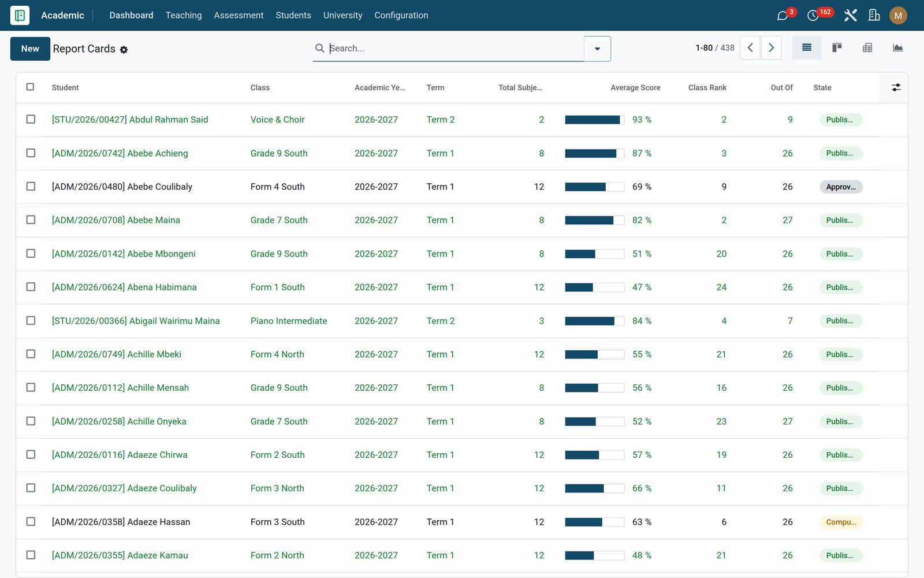This screenshot has width=924, height=578.
Task: Open the Assessment menu
Action: (239, 15)
